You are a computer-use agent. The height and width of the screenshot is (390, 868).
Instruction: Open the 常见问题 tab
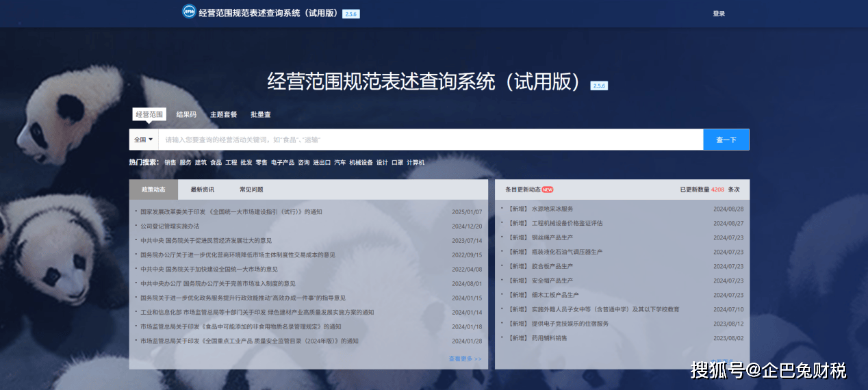(x=251, y=190)
